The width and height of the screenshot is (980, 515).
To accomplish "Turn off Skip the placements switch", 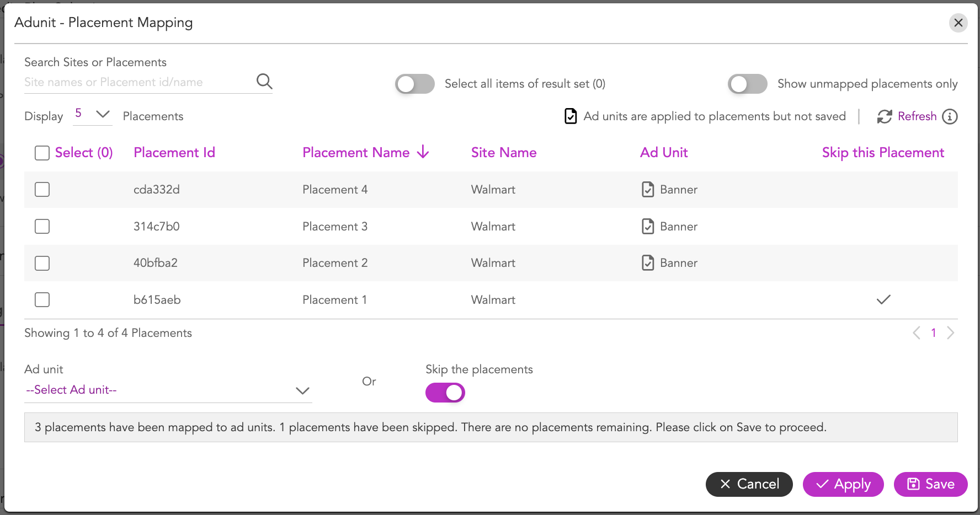I will 445,393.
